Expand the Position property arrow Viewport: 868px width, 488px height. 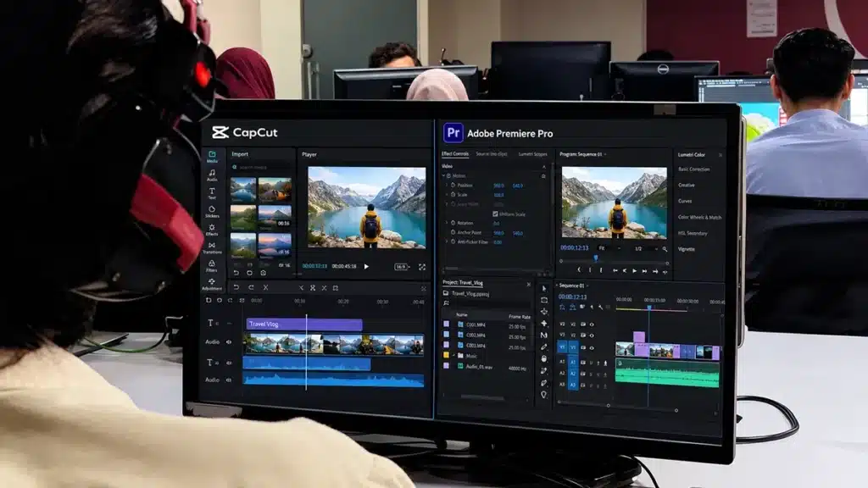tap(448, 186)
